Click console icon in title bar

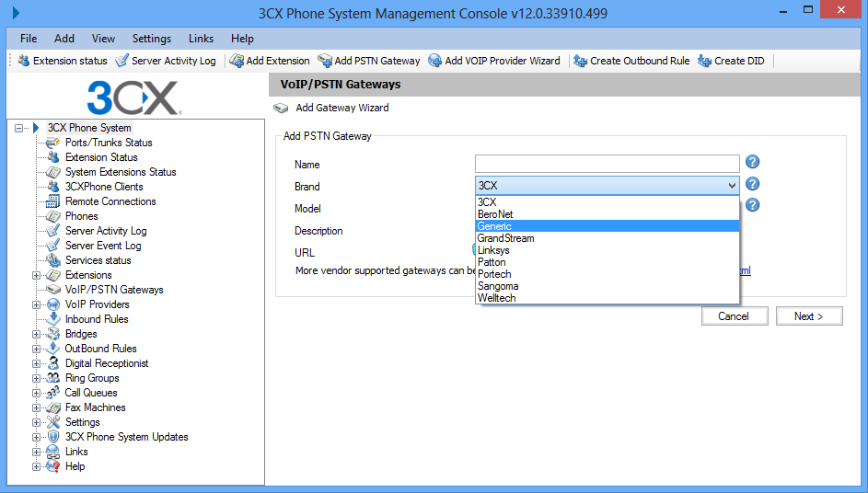click(x=16, y=12)
